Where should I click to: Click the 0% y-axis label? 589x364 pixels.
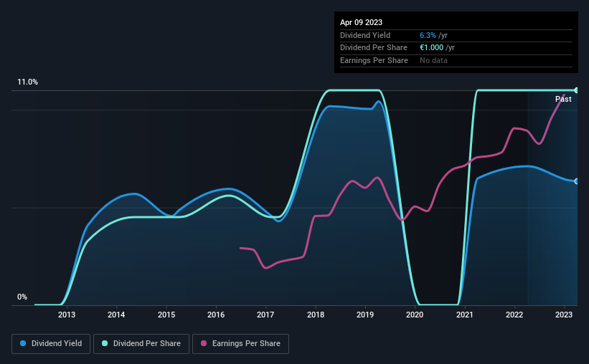(22, 297)
